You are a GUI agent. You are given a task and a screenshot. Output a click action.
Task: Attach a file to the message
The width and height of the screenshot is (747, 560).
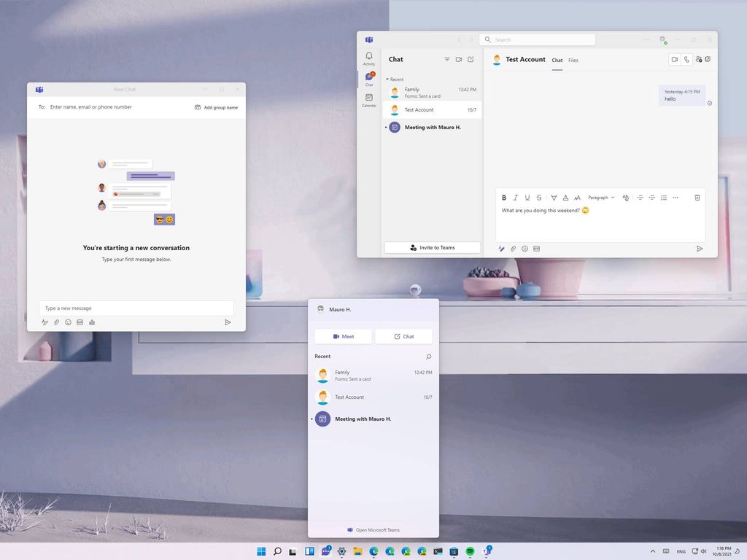[x=512, y=249]
